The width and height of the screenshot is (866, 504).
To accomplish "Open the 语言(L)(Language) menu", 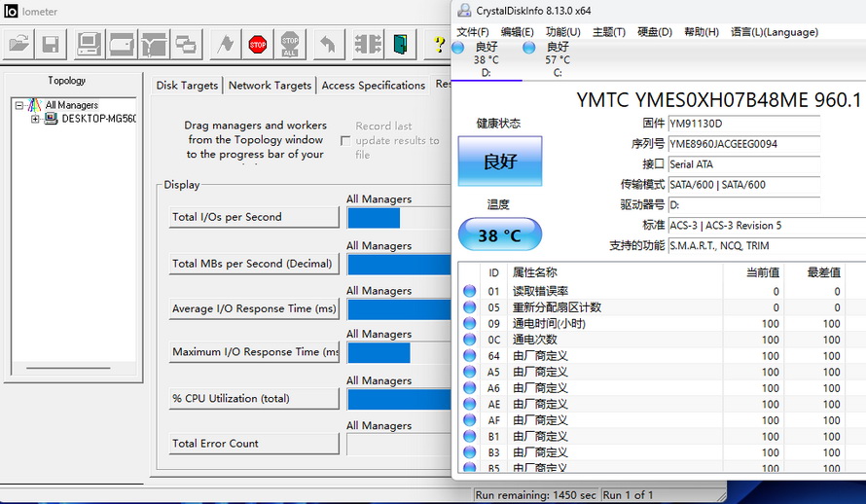I will click(x=775, y=32).
